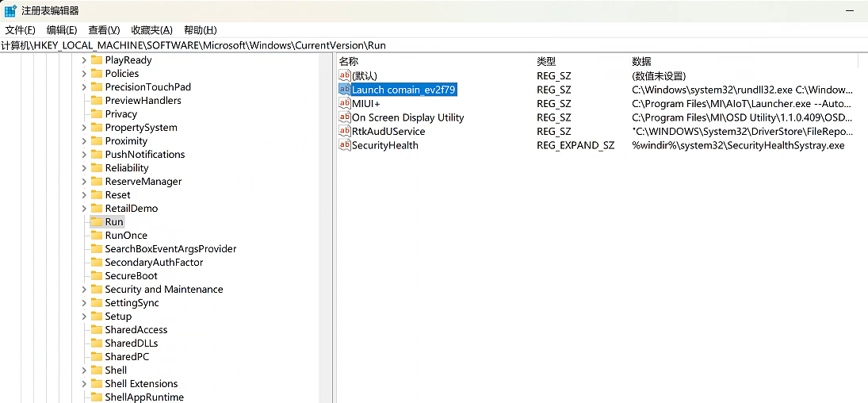The width and height of the screenshot is (868, 403).
Task: Select the SecondaryAuthFactor key
Action: pyautogui.click(x=154, y=263)
